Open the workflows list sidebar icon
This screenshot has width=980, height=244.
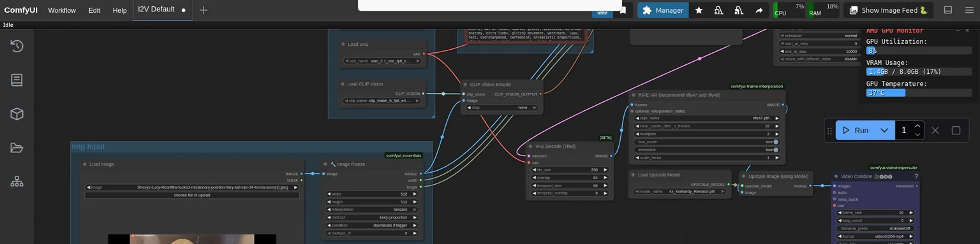[17, 80]
